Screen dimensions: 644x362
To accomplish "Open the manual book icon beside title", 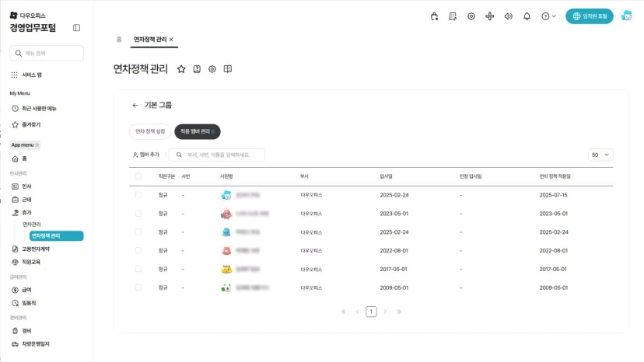I will 228,69.
